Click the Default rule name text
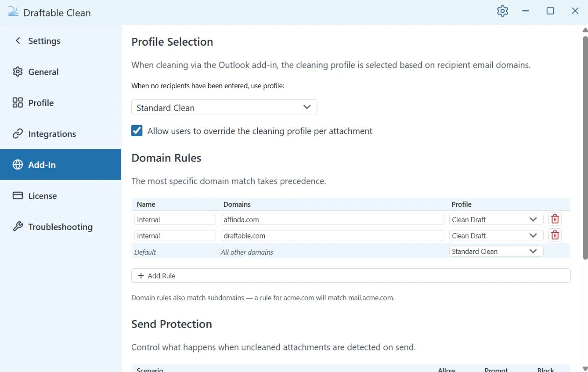 coord(145,252)
